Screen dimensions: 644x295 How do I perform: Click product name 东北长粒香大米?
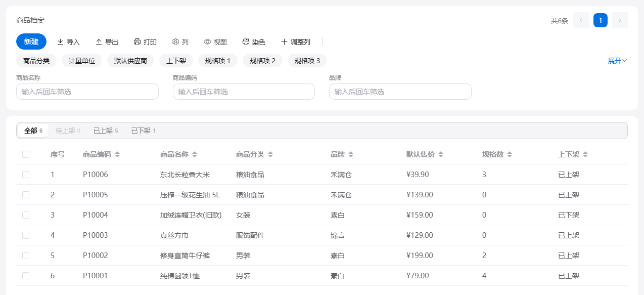tap(185, 175)
